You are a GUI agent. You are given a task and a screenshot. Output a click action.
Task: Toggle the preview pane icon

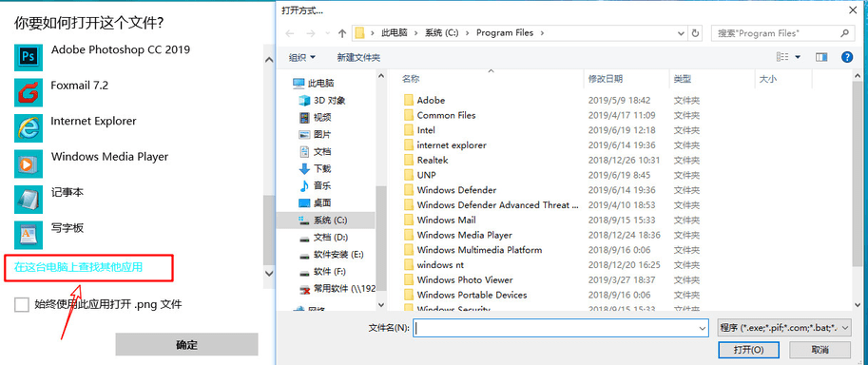point(821,57)
